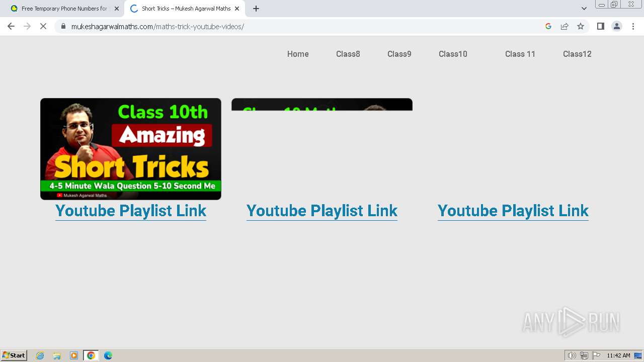Restore down the Chrome window
Image resolution: width=644 pixels, height=362 pixels.
[x=614, y=5]
